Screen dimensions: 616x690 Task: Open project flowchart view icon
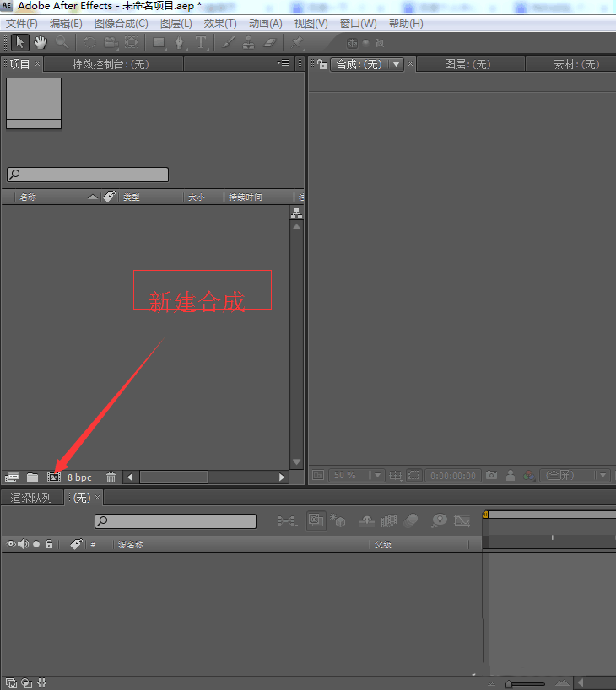[297, 213]
